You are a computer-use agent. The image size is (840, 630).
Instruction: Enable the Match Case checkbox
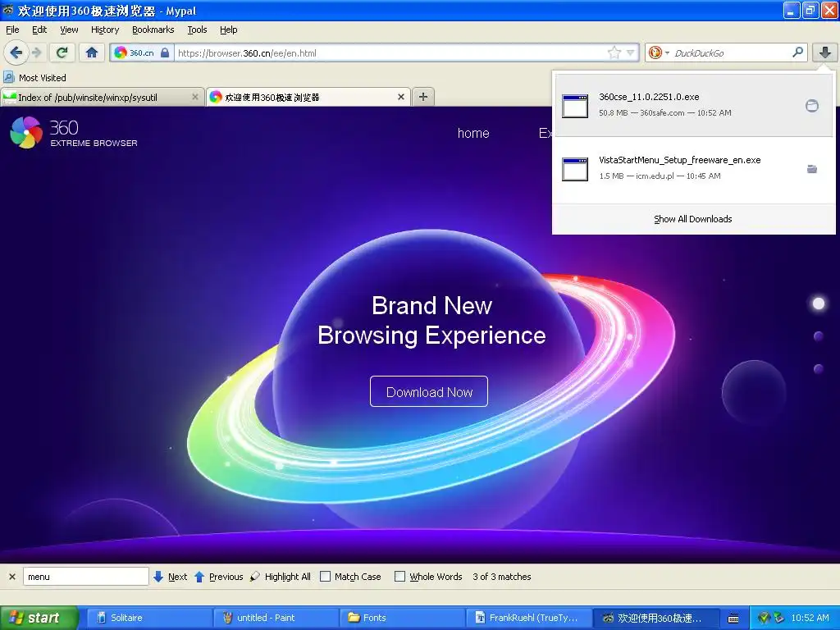325,577
